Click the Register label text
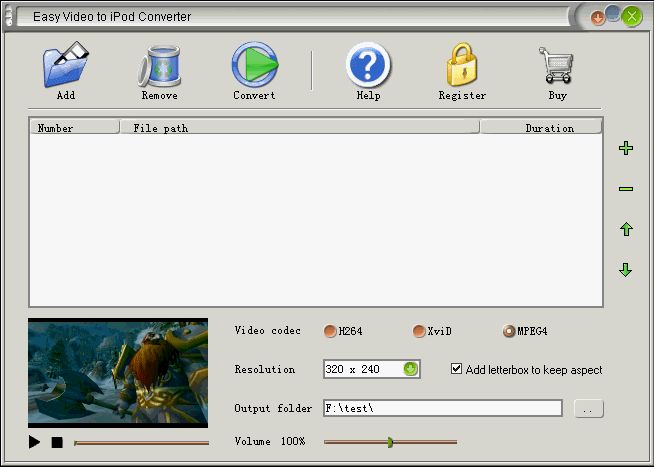Image resolution: width=654 pixels, height=467 pixels. (x=462, y=95)
